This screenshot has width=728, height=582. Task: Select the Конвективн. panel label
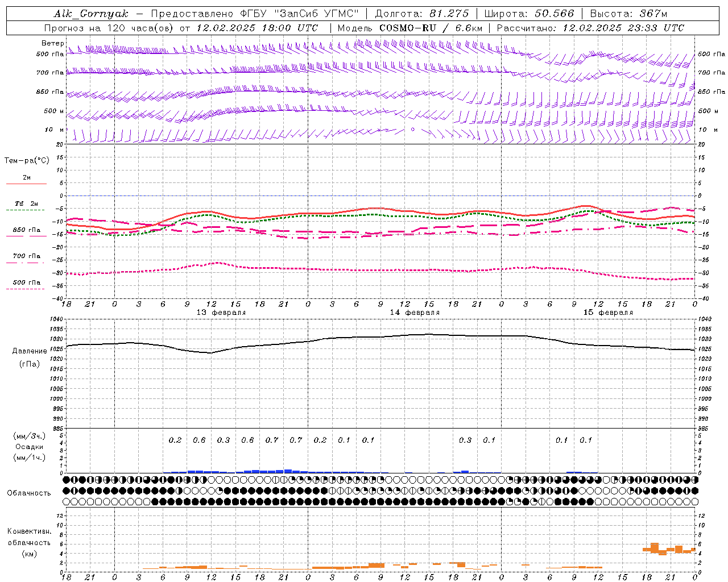(x=30, y=531)
